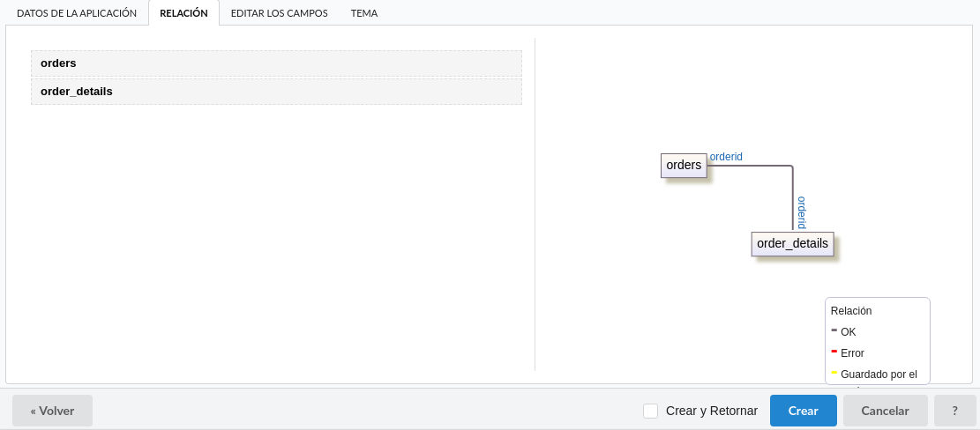This screenshot has height=430, width=980.
Task: Click the gray OK legend color marker
Action: click(x=834, y=330)
